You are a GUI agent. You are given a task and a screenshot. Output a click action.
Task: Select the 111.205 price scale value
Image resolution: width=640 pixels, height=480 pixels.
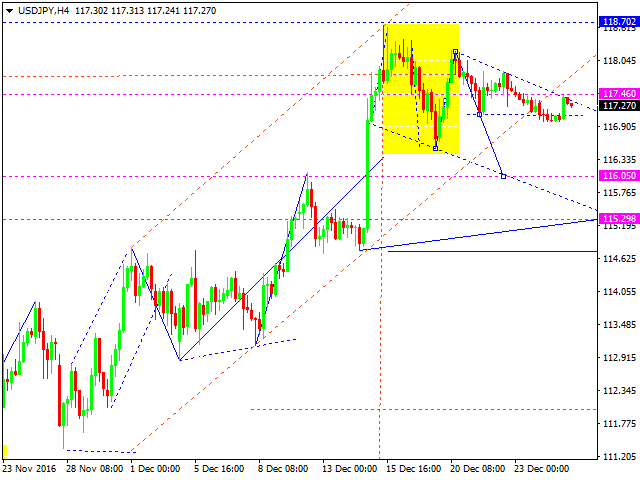[619, 456]
